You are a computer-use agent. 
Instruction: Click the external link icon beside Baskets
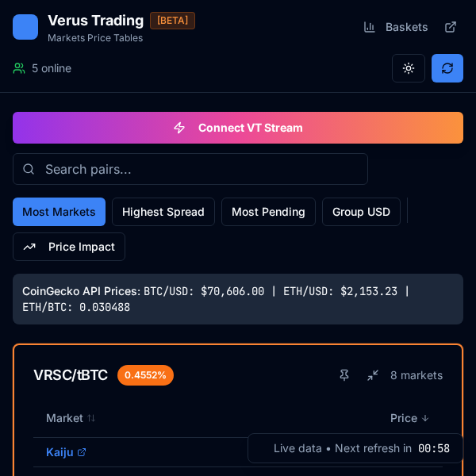[451, 27]
